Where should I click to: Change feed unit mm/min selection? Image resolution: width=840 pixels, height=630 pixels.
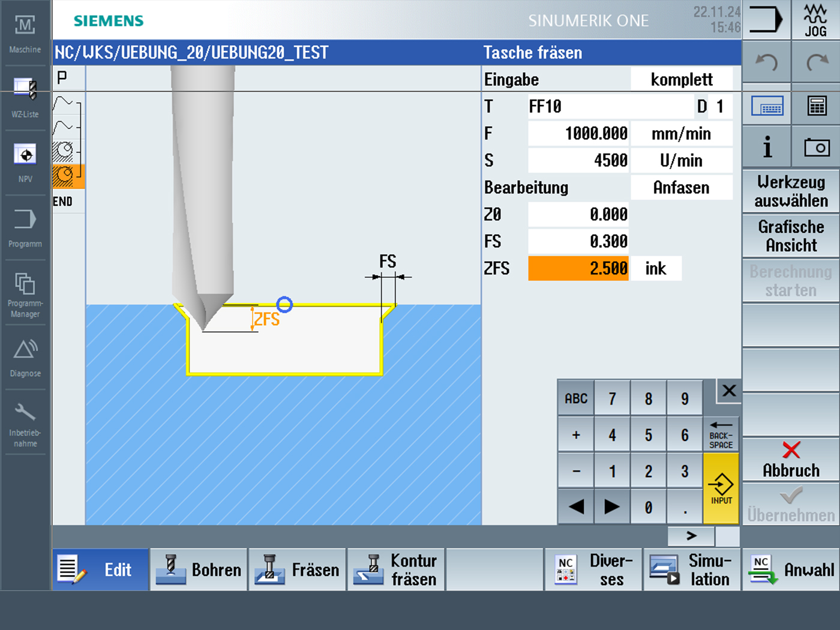click(x=681, y=133)
